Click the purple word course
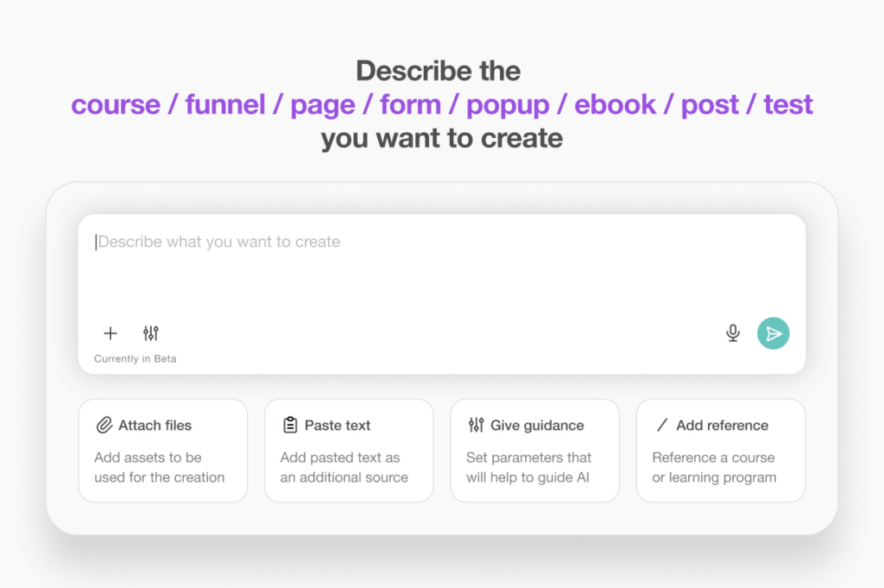 (116, 104)
